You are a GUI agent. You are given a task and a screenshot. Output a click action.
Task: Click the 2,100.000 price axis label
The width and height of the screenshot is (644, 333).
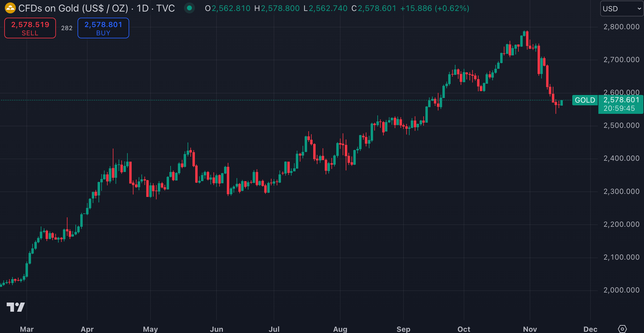(x=621, y=257)
